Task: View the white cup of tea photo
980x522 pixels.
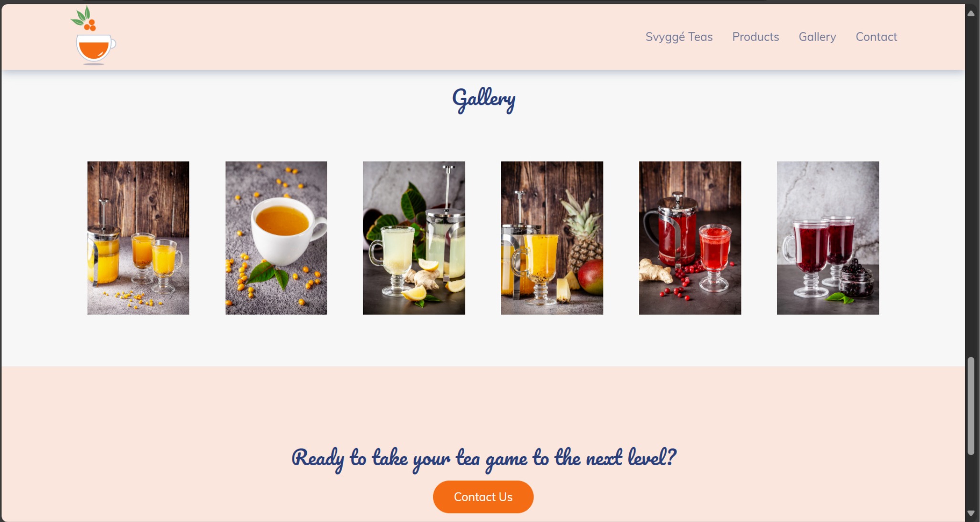Action: [x=276, y=238]
